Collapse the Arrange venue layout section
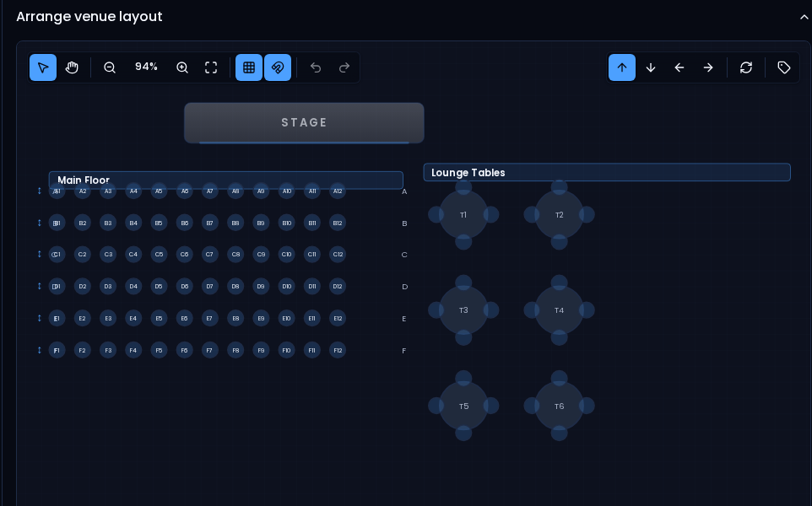Screen dimensions: 812x506 coord(804,17)
